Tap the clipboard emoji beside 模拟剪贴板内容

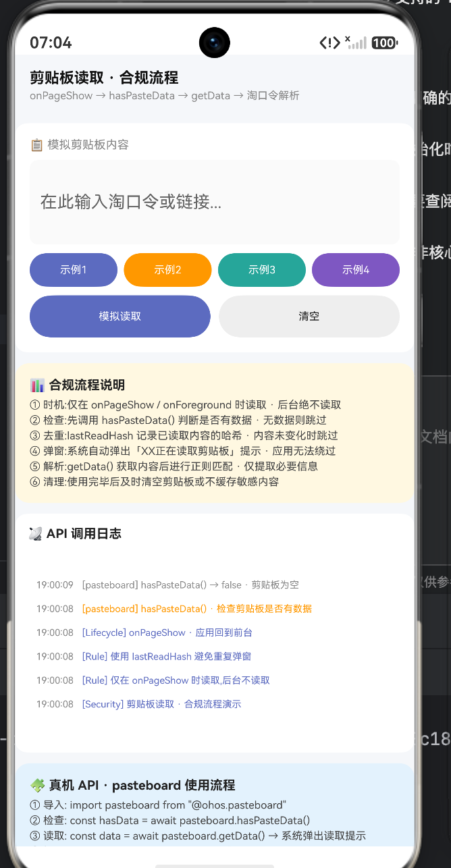coord(36,144)
